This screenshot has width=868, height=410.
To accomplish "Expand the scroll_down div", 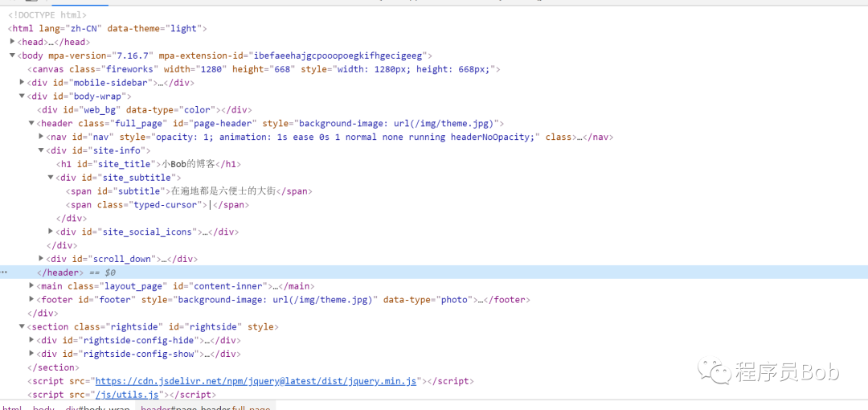I will tap(41, 258).
